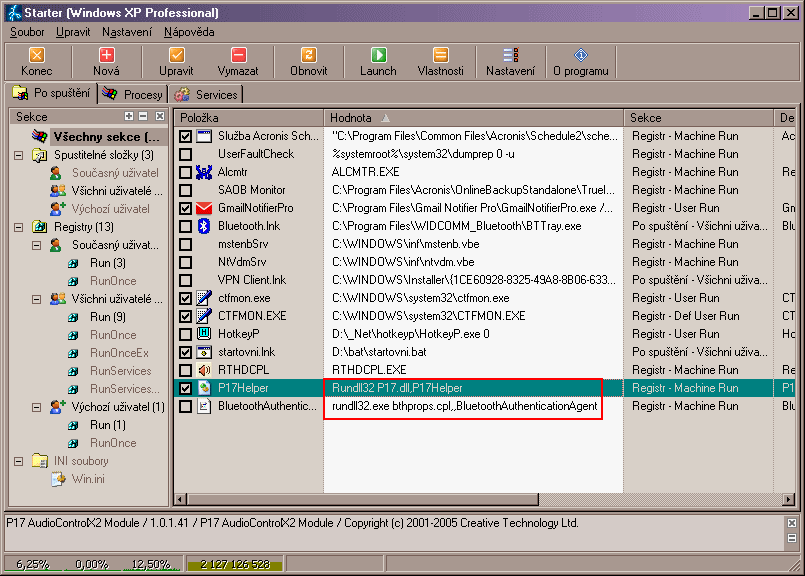805x576 pixels.
Task: Click the 6,25% CPU usage indicator
Action: tap(33, 564)
